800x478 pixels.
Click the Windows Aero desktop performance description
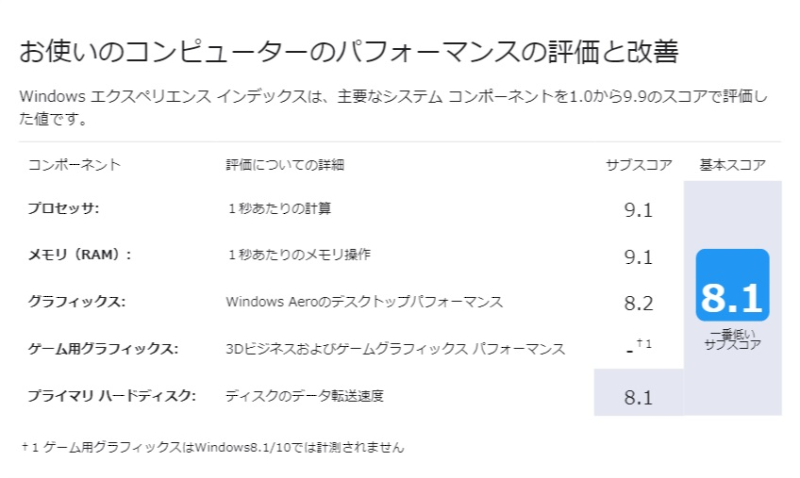click(364, 301)
